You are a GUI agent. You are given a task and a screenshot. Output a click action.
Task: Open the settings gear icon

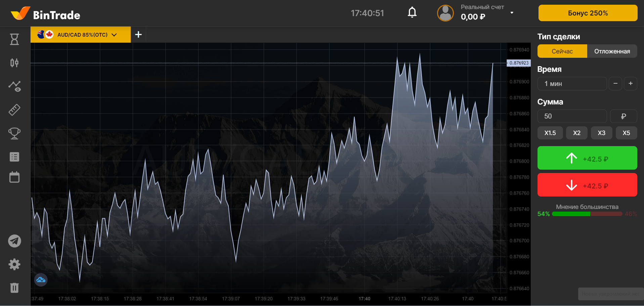(14, 265)
